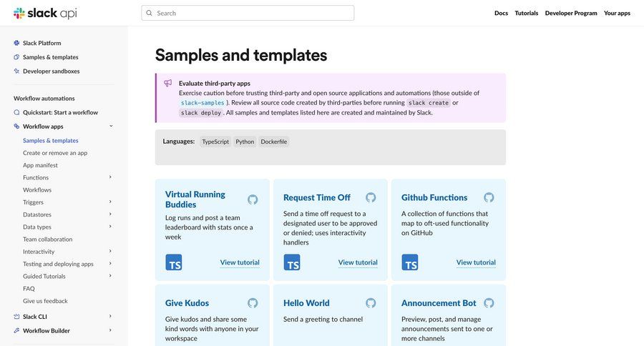Click TypeScript icon on Virtual Running Buddies card

pyautogui.click(x=174, y=262)
